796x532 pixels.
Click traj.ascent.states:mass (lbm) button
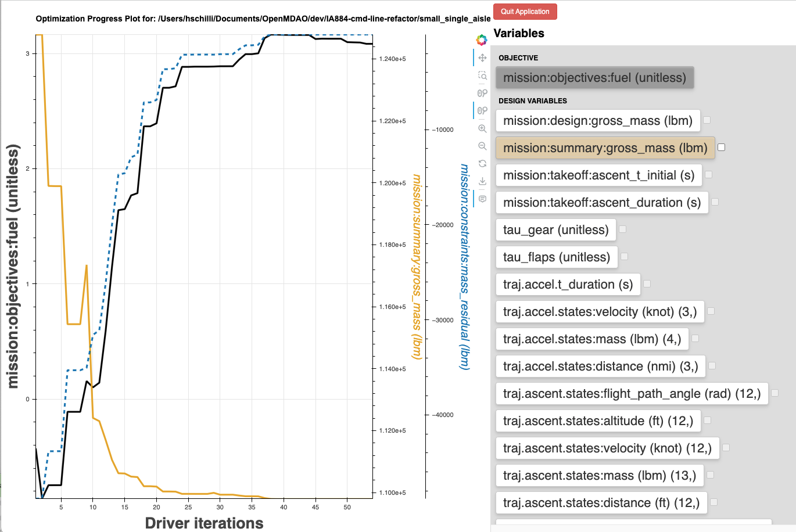click(x=600, y=476)
